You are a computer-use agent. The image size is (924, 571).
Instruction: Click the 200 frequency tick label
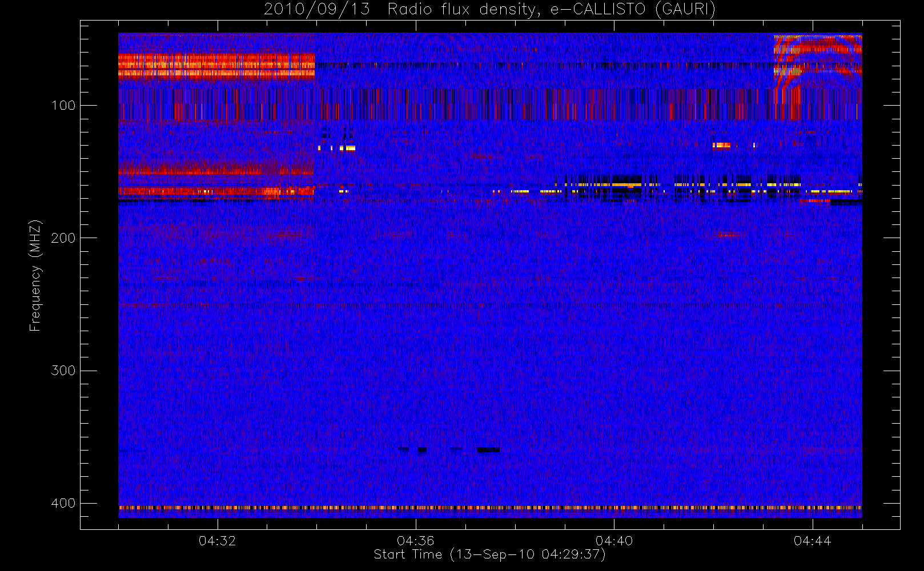pos(63,238)
